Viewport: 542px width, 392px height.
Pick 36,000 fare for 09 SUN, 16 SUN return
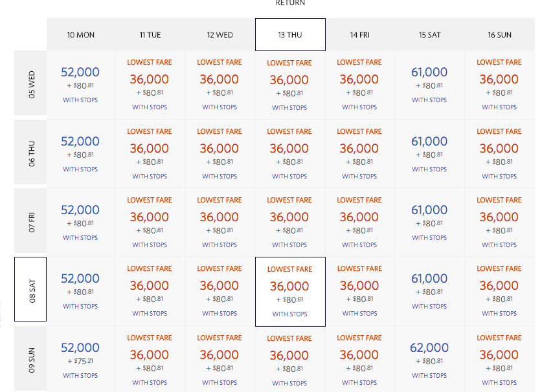point(499,355)
